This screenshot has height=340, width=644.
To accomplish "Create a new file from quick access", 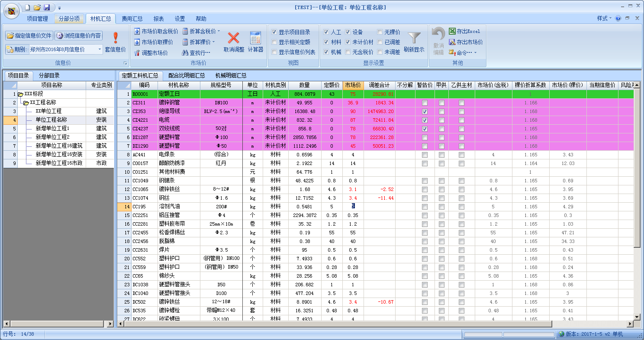I will [28, 7].
